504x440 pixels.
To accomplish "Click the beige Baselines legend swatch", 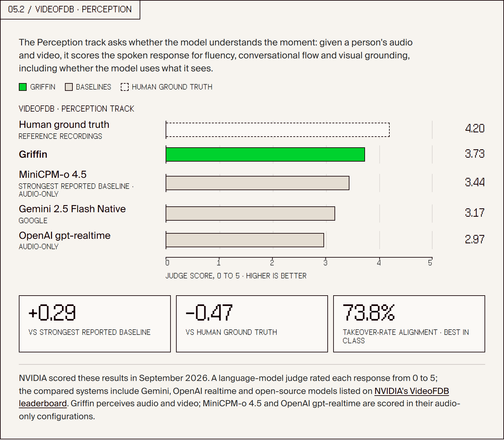I will point(69,87).
